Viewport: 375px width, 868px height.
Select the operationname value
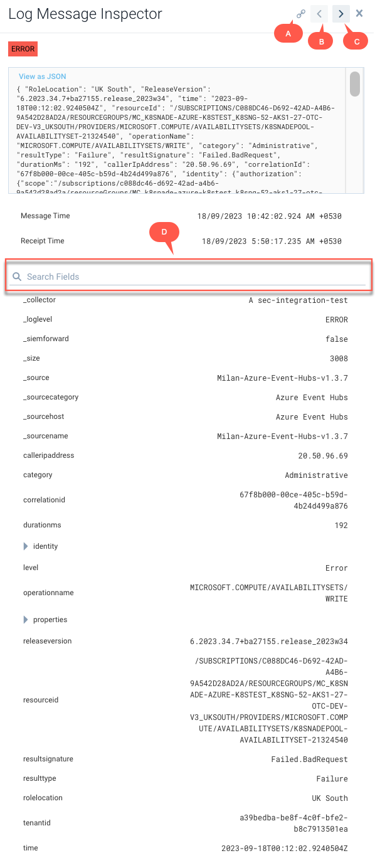tap(269, 593)
